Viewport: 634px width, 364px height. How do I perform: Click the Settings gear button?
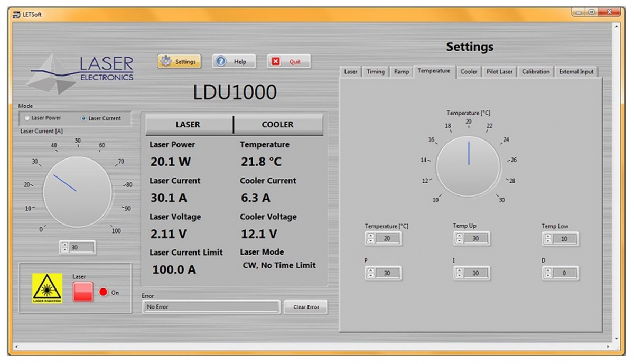coord(179,62)
